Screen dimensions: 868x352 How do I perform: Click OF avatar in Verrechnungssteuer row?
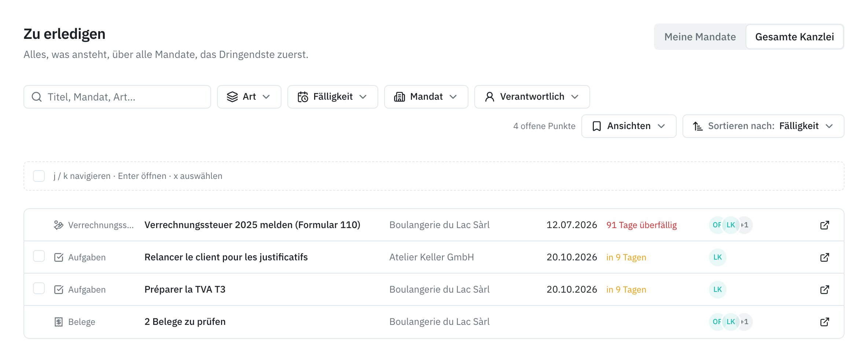[717, 225]
